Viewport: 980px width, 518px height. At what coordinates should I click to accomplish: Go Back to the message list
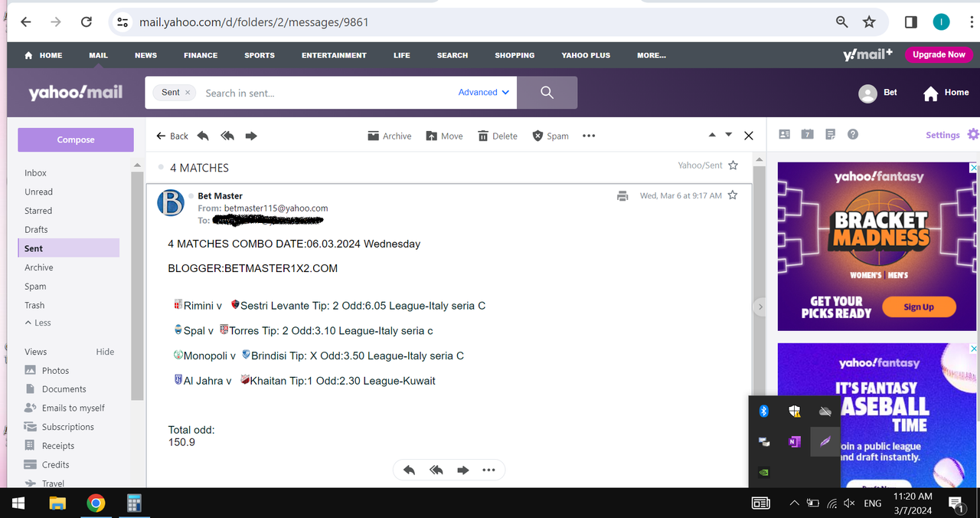coord(172,136)
